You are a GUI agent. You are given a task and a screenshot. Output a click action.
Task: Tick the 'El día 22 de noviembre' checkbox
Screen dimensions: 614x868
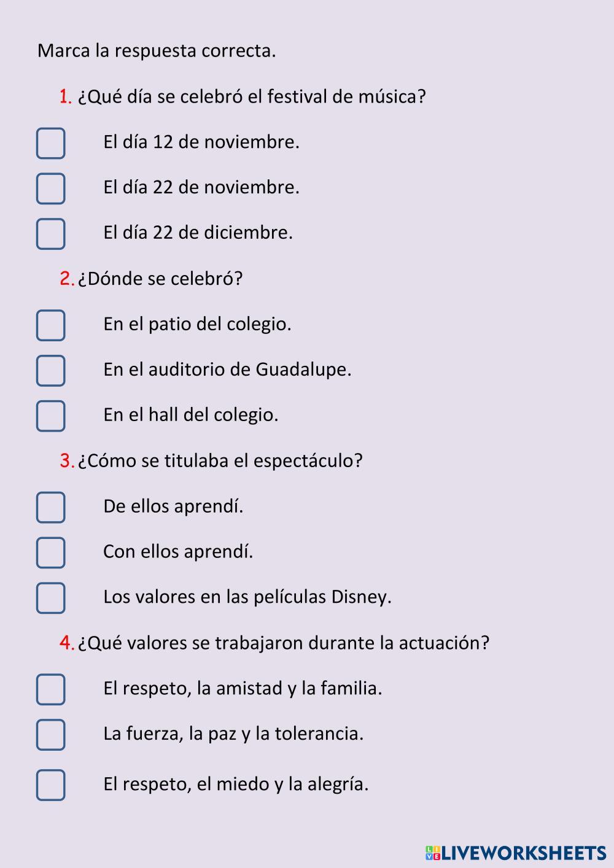point(50,188)
